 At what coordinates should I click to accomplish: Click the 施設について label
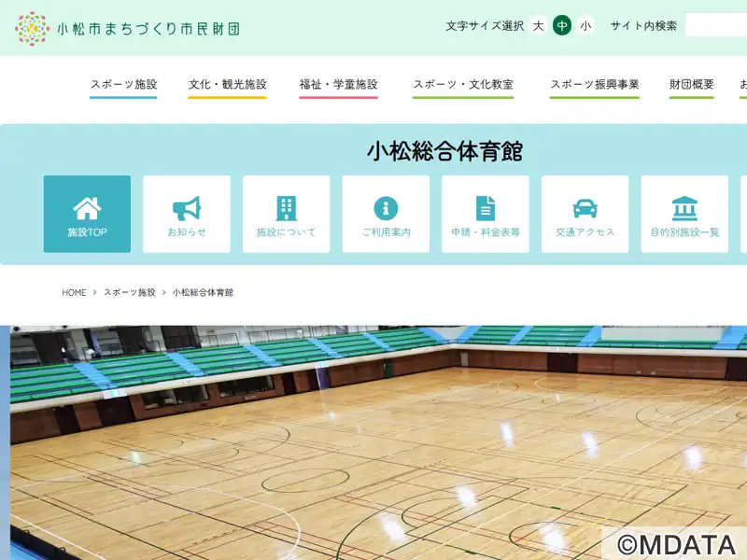pos(287,231)
